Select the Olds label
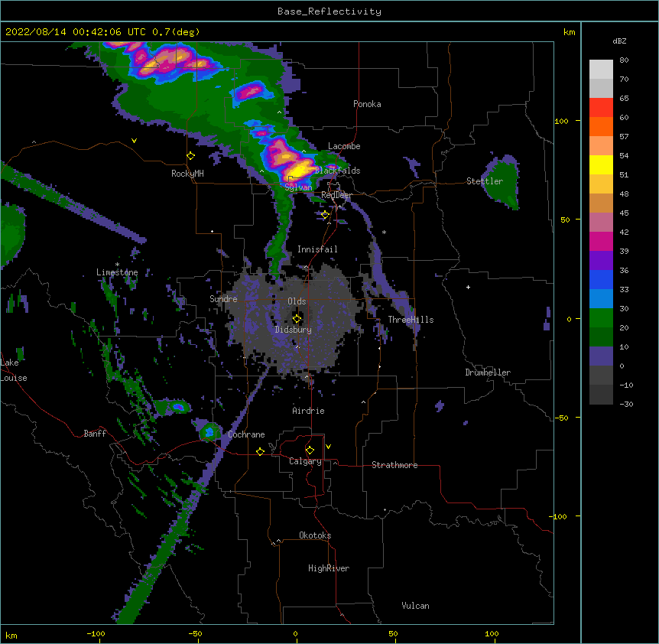The image size is (659, 644). (297, 301)
